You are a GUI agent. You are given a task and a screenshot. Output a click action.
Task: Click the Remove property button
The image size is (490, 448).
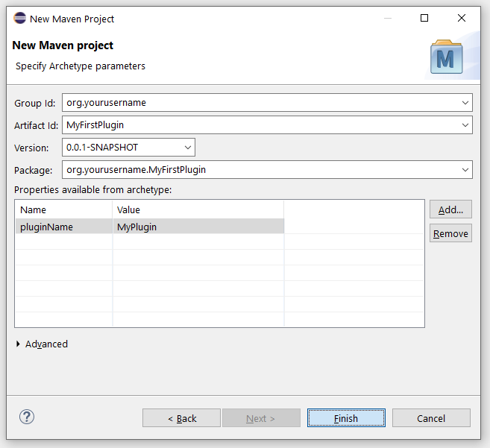coord(450,233)
